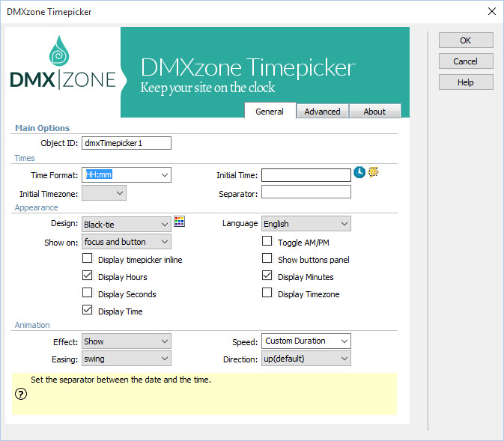The image size is (504, 441).
Task: Click the Help button
Action: click(x=466, y=82)
